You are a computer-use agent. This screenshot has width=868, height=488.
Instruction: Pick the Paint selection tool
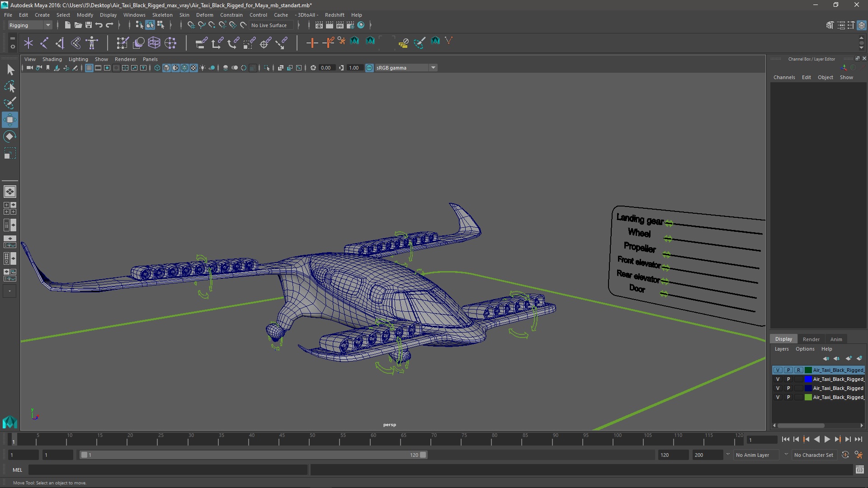[9, 103]
